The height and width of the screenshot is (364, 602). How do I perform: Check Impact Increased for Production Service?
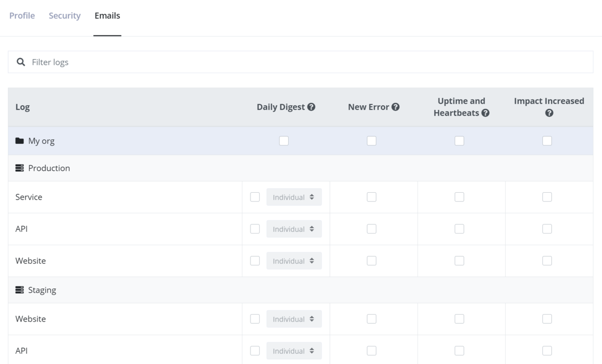click(547, 197)
